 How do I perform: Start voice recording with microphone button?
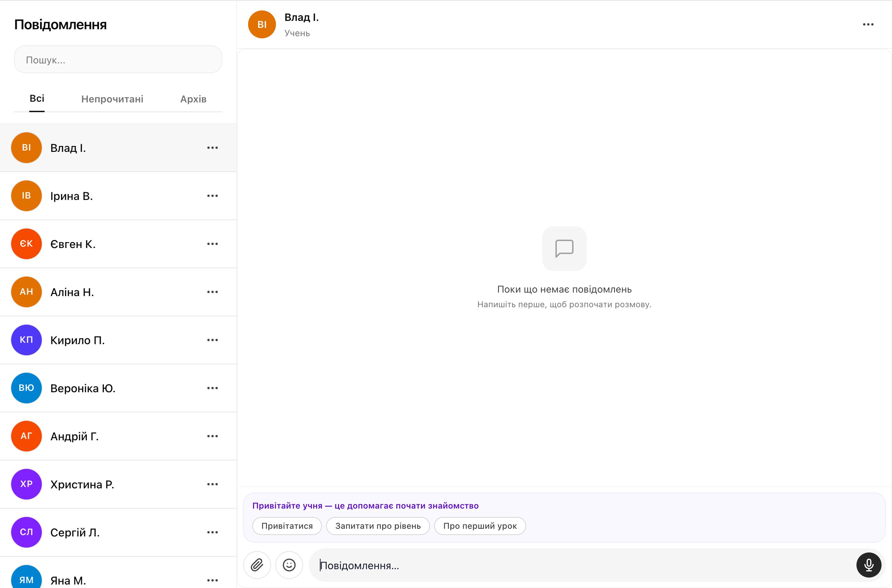point(868,565)
